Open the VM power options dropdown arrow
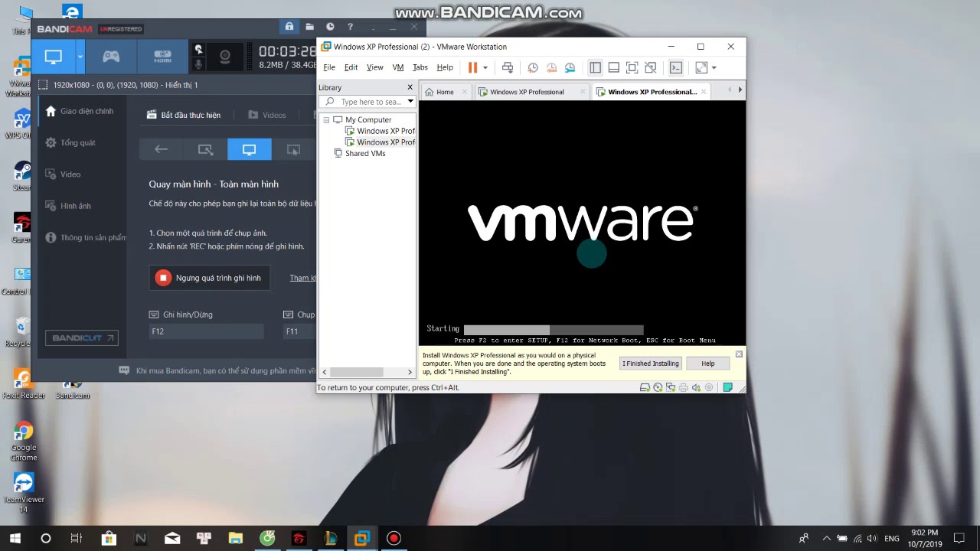This screenshot has height=551, width=980. point(485,67)
